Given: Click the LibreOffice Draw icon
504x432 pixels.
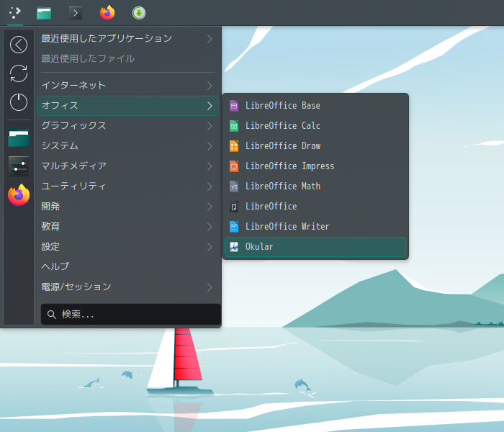Looking at the screenshot, I should pyautogui.click(x=234, y=146).
